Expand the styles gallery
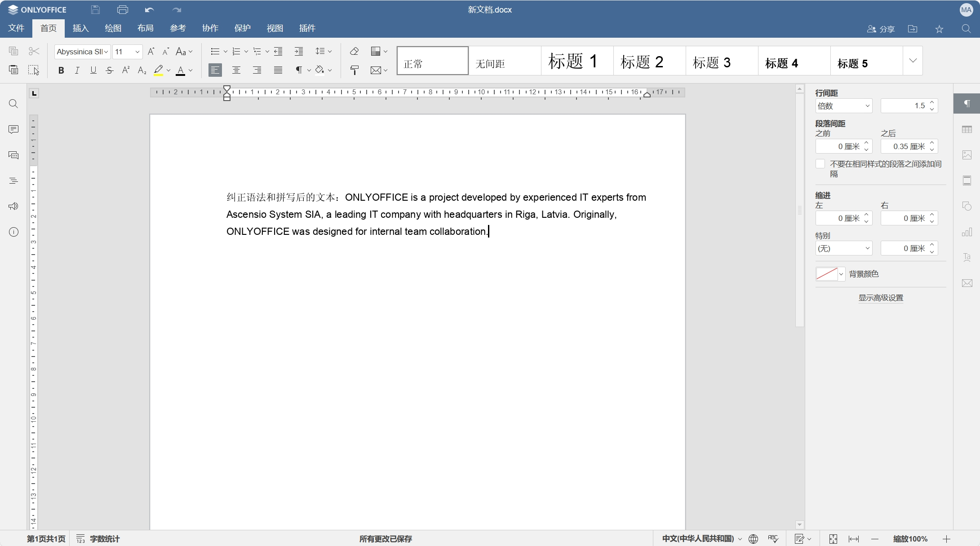The height and width of the screenshot is (546, 980). (913, 61)
